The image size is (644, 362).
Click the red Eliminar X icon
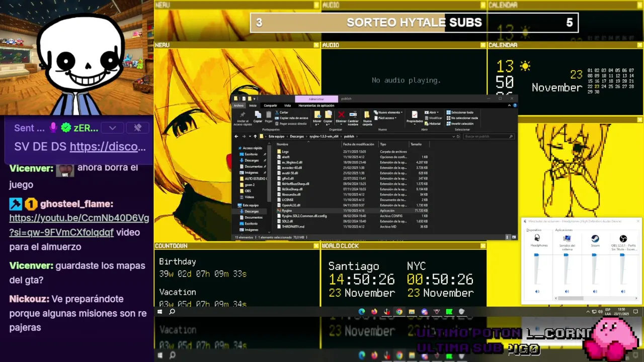pos(341,114)
